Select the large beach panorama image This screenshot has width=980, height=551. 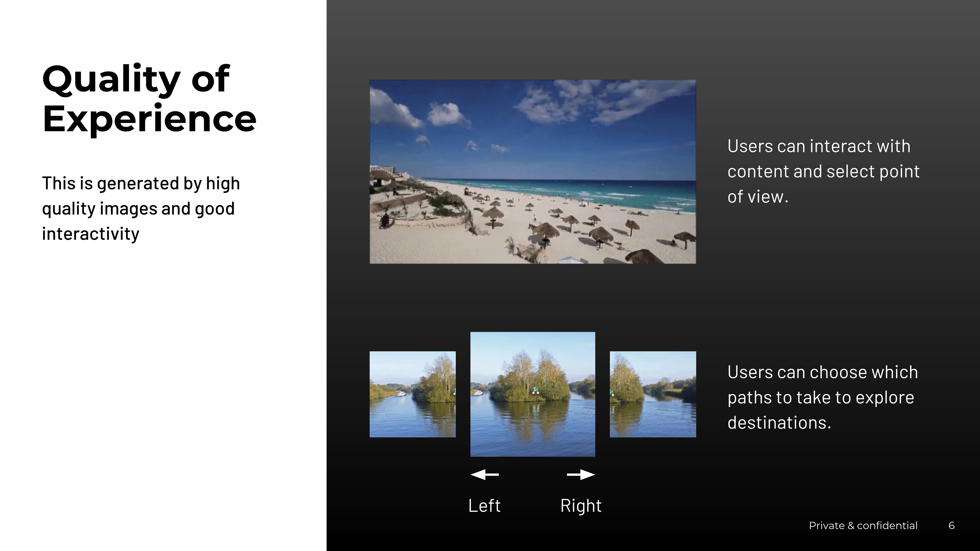pyautogui.click(x=533, y=171)
